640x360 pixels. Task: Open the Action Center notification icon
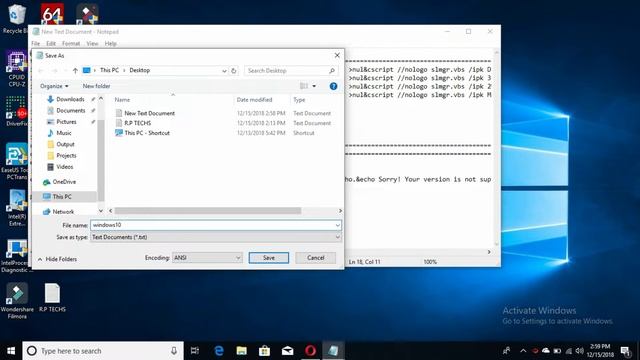pos(625,351)
